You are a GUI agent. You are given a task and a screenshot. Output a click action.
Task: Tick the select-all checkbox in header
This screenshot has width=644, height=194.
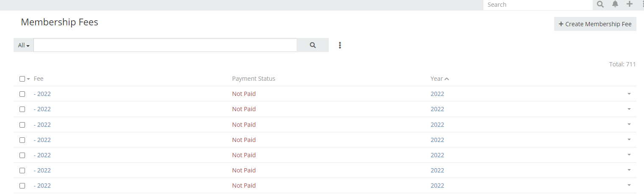(x=22, y=79)
